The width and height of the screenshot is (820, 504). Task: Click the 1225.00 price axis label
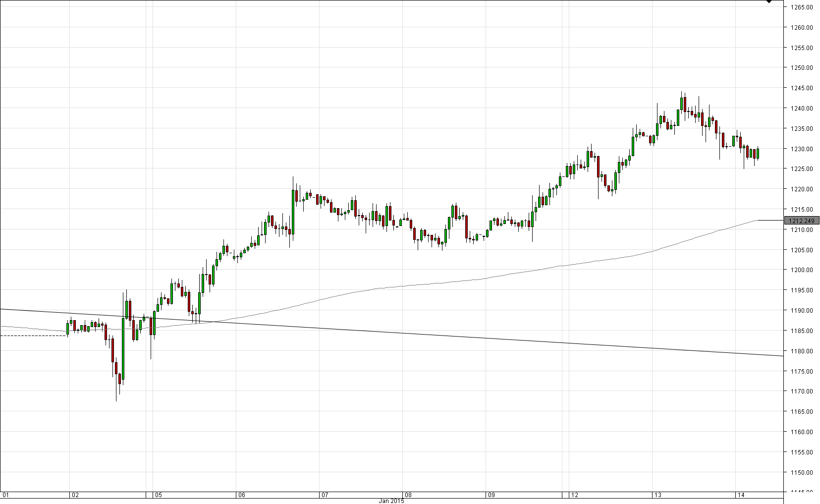[x=802, y=169]
